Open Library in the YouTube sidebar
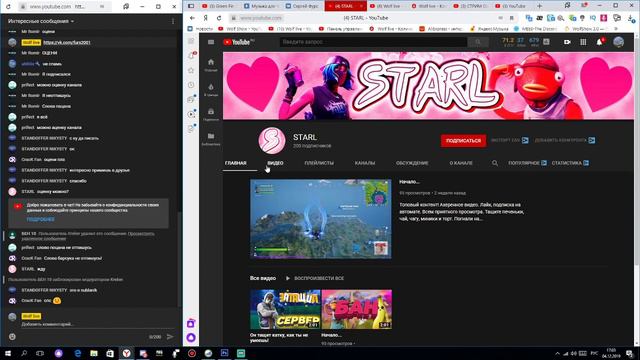Image resolution: width=640 pixels, height=360 pixels. (211, 139)
